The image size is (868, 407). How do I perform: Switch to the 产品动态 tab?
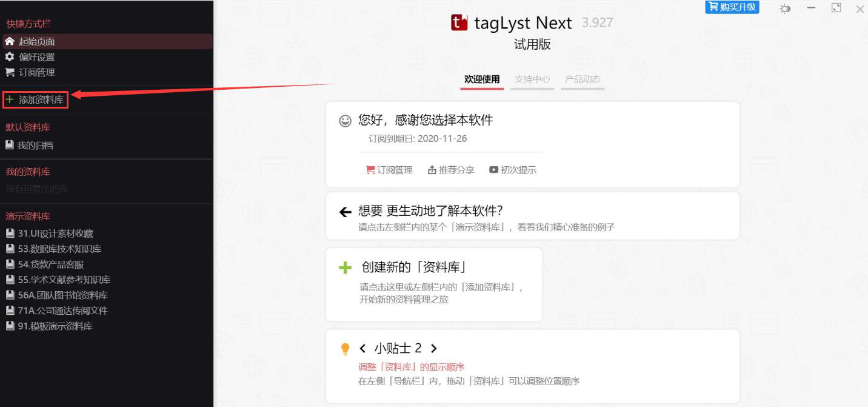(583, 79)
